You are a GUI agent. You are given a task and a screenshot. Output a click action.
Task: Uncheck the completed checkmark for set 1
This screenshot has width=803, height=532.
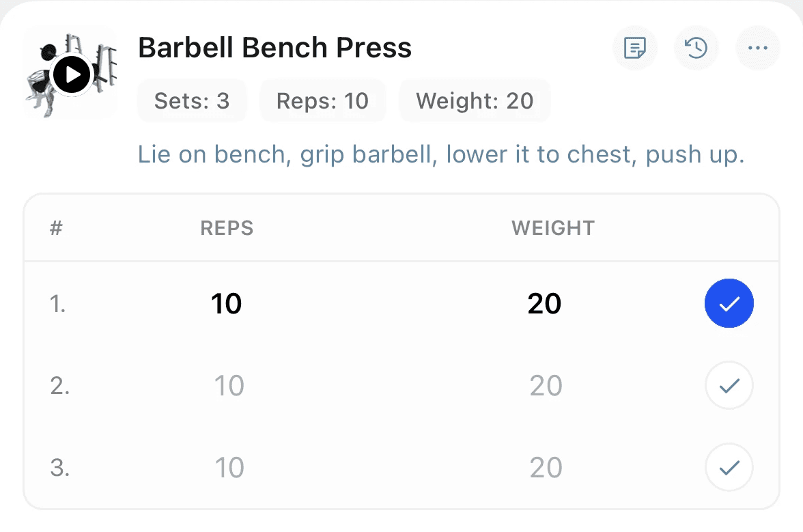pos(729,303)
